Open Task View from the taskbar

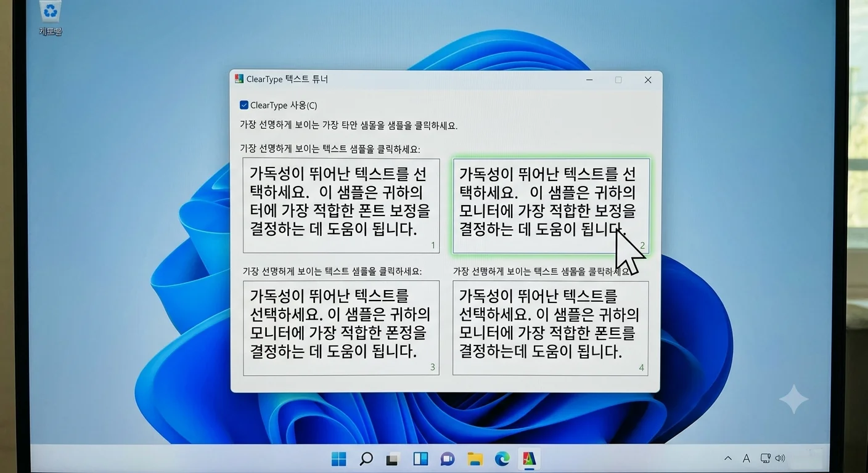click(x=393, y=459)
